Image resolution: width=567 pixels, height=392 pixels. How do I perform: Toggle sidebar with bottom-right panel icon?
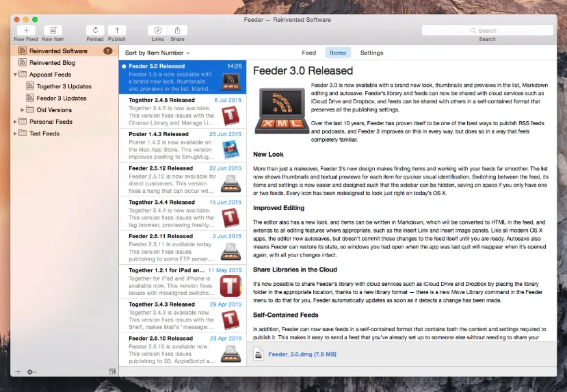(x=112, y=371)
